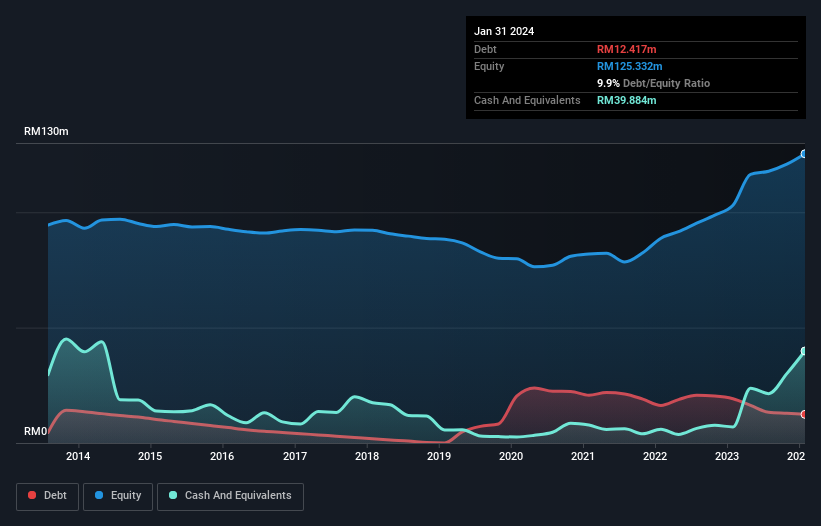
Task: Click the Equity row label in tooltip
Action: [489, 66]
